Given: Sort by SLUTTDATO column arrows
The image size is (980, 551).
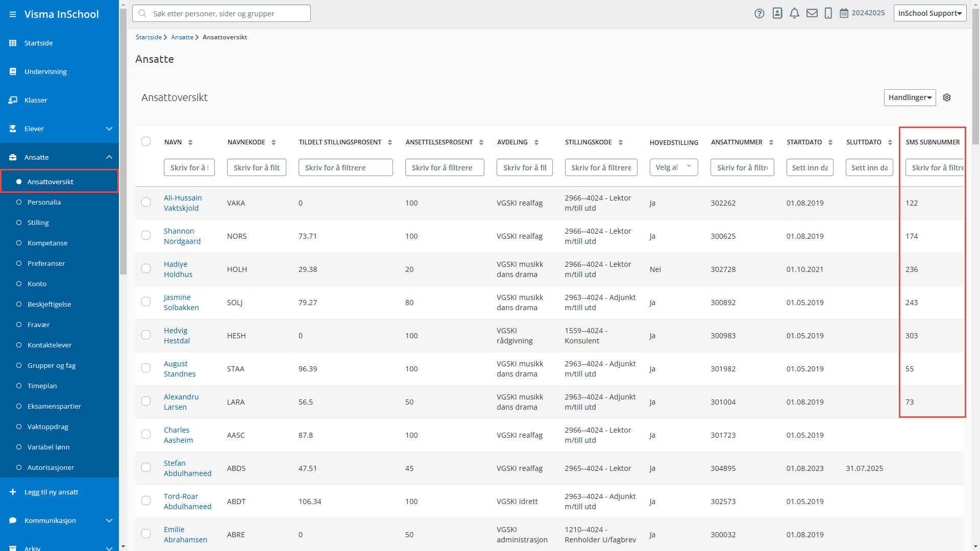Looking at the screenshot, I should pyautogui.click(x=890, y=142).
